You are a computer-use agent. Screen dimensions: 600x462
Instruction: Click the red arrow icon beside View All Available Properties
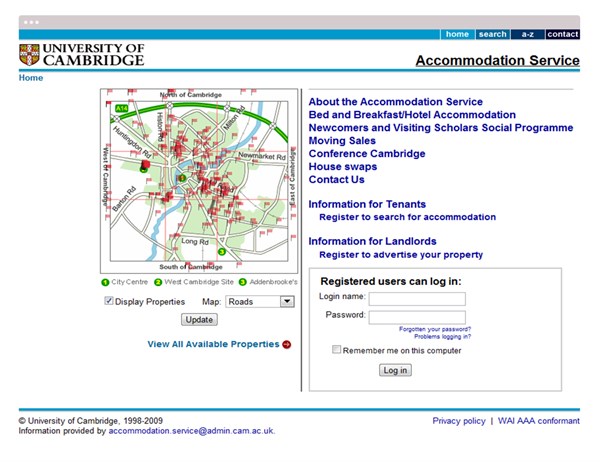[287, 344]
